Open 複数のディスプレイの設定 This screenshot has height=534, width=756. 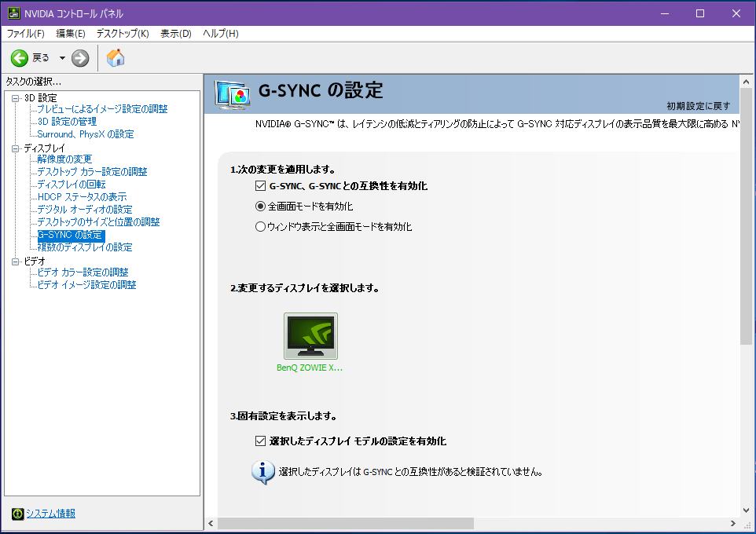tap(84, 247)
